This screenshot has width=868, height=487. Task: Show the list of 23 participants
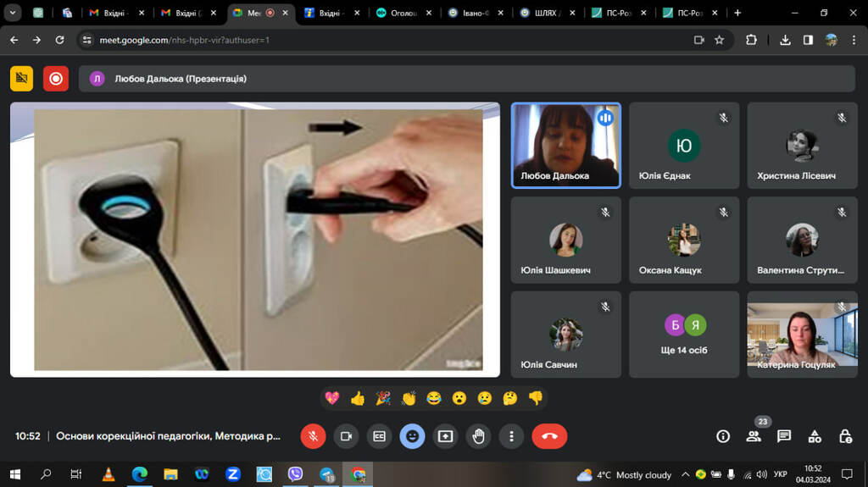754,436
